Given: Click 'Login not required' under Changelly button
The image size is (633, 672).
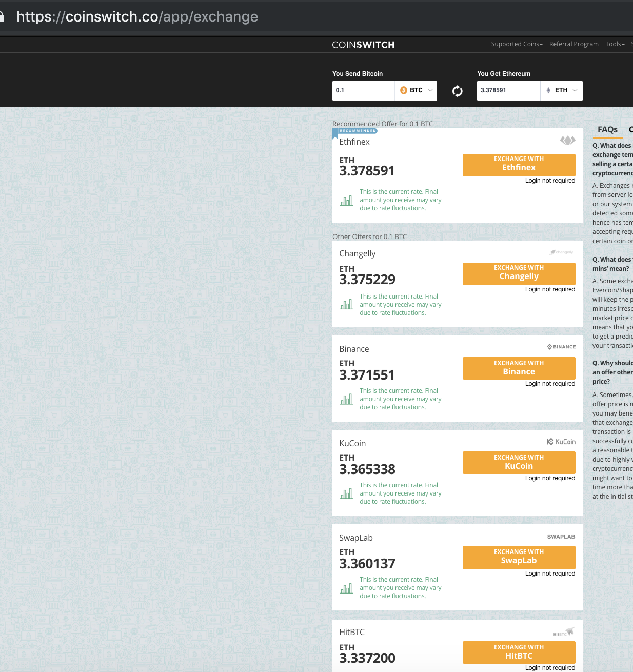Looking at the screenshot, I should tap(550, 289).
